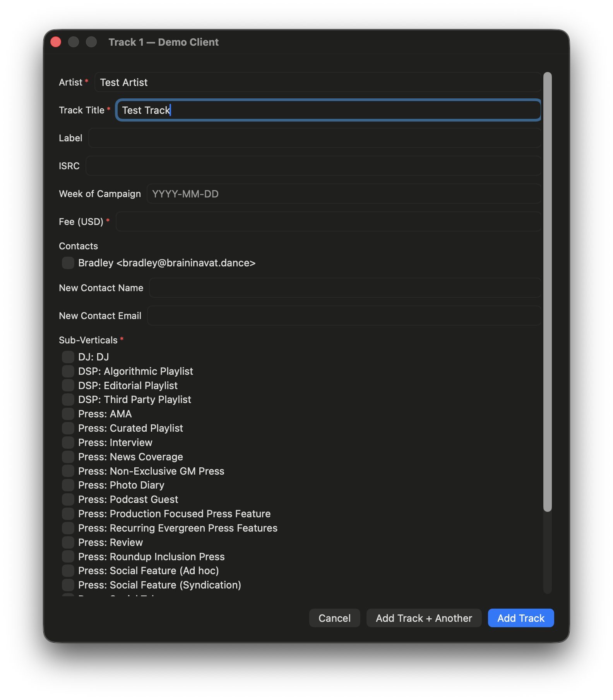Click the blue Add Track button

[x=521, y=618]
